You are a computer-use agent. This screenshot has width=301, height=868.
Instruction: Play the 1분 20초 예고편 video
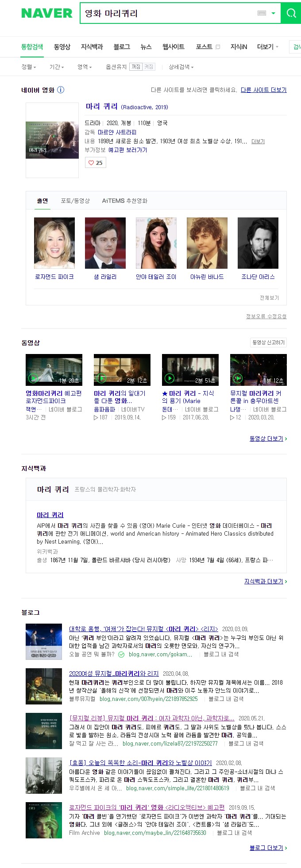click(x=54, y=370)
